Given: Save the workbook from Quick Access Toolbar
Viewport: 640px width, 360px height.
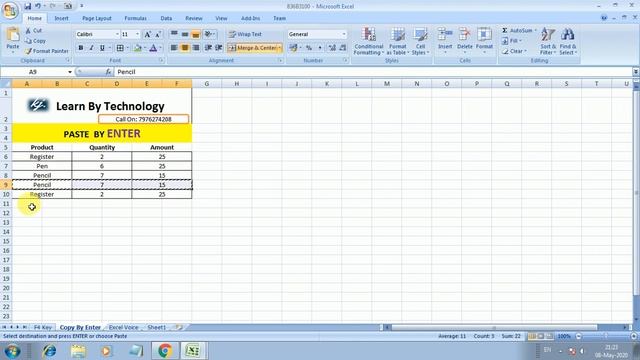Looking at the screenshot, I should [27, 6].
